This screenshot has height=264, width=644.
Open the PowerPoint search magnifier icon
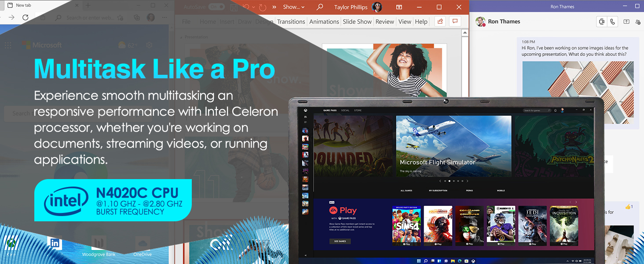pos(320,7)
